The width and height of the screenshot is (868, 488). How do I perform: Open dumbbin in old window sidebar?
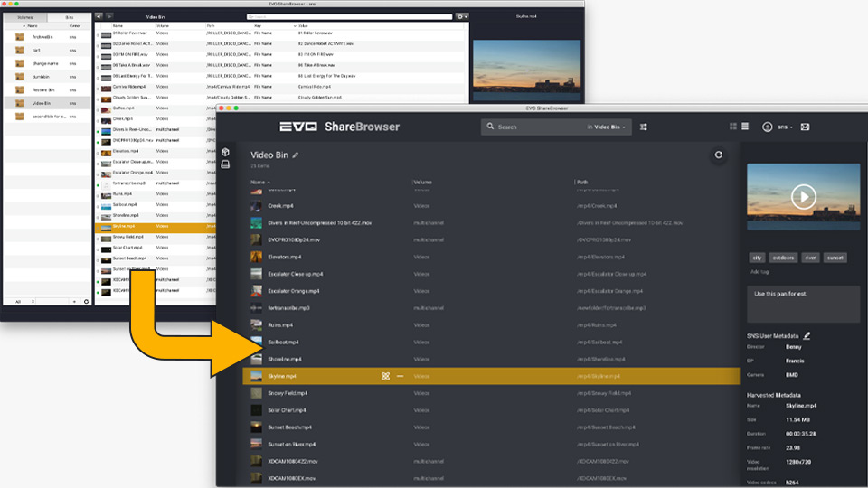pos(47,77)
